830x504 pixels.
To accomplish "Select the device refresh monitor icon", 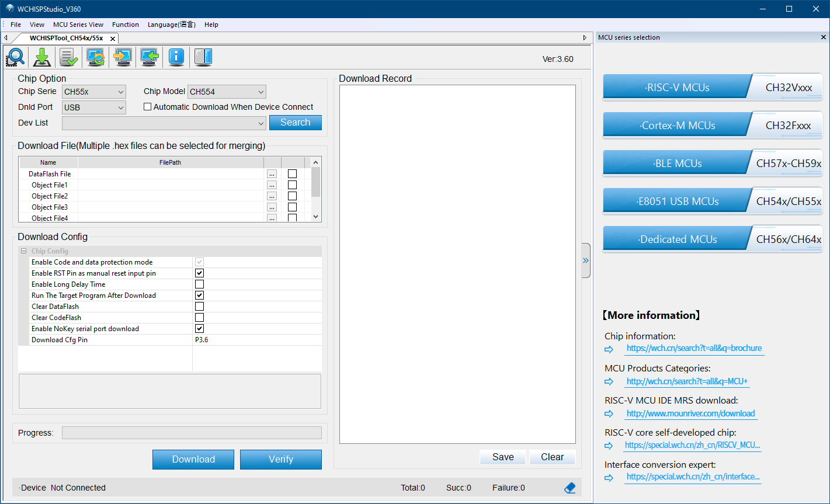I will (x=95, y=57).
